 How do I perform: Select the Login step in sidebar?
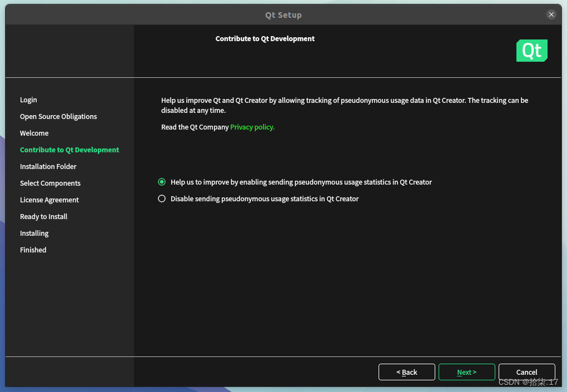[28, 100]
